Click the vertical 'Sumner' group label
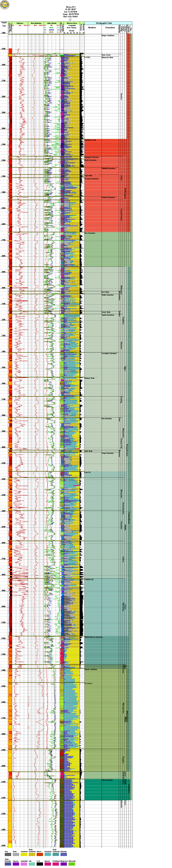This screenshot has height=868, width=172. coord(121,96)
